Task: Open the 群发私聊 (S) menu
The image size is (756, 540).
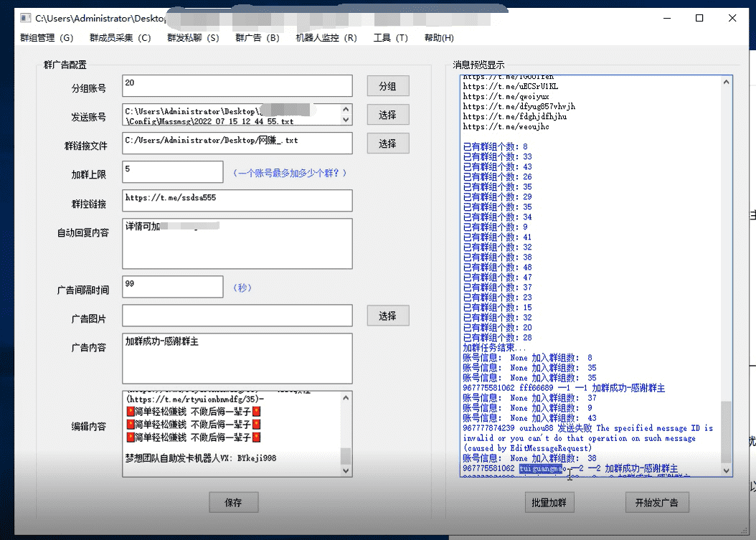Action: click(x=193, y=38)
